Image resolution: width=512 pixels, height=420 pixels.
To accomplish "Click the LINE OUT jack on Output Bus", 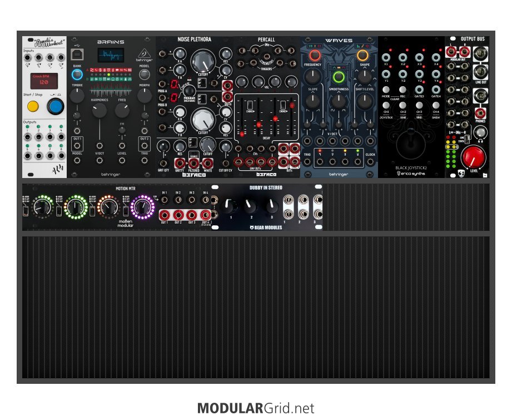I will click(480, 71).
